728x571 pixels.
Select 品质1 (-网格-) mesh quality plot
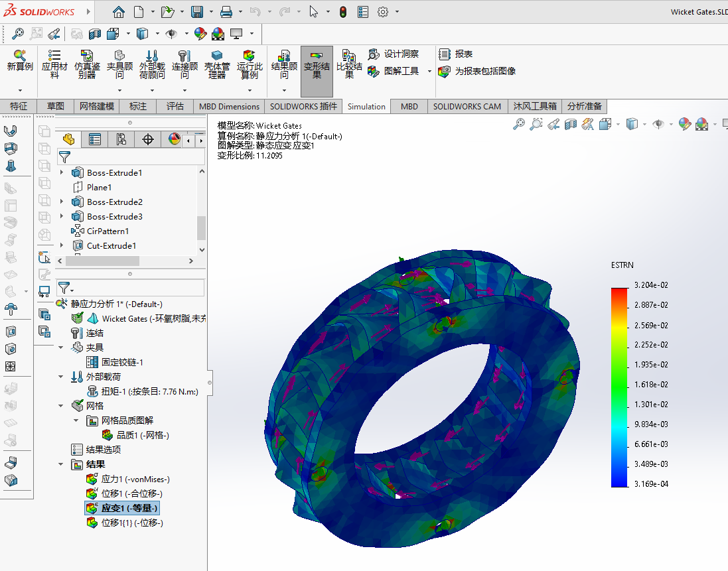coord(135,435)
